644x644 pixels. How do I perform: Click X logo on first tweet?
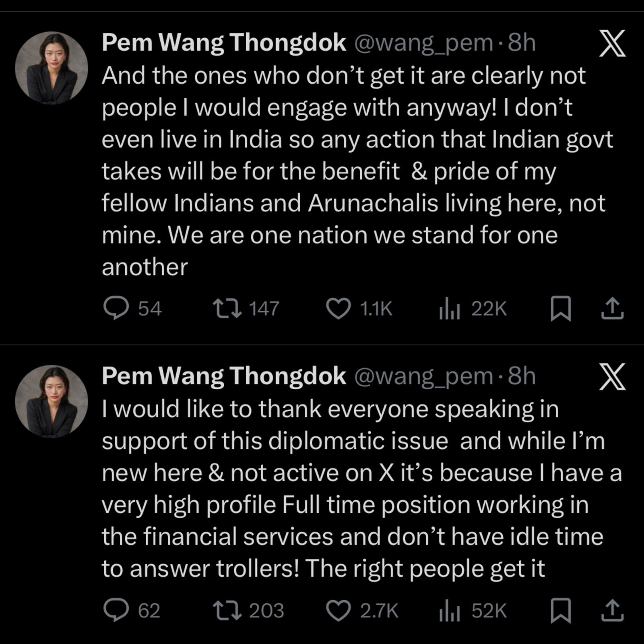[x=612, y=43]
